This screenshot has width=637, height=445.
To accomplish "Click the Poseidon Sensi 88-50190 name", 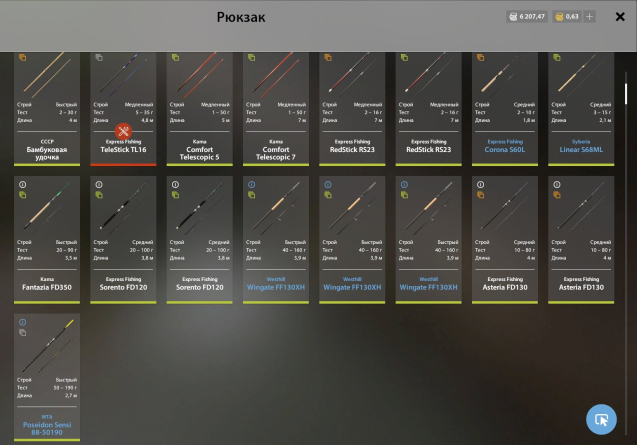I will pos(47,428).
